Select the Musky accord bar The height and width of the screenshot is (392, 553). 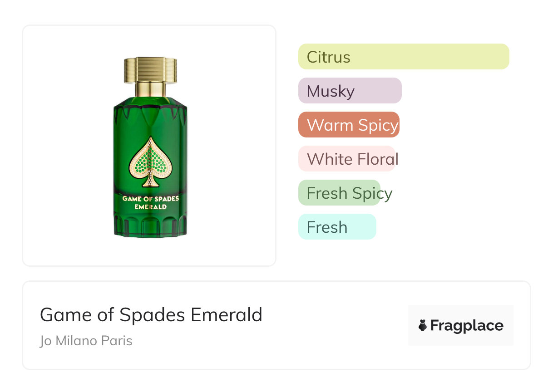(x=350, y=91)
